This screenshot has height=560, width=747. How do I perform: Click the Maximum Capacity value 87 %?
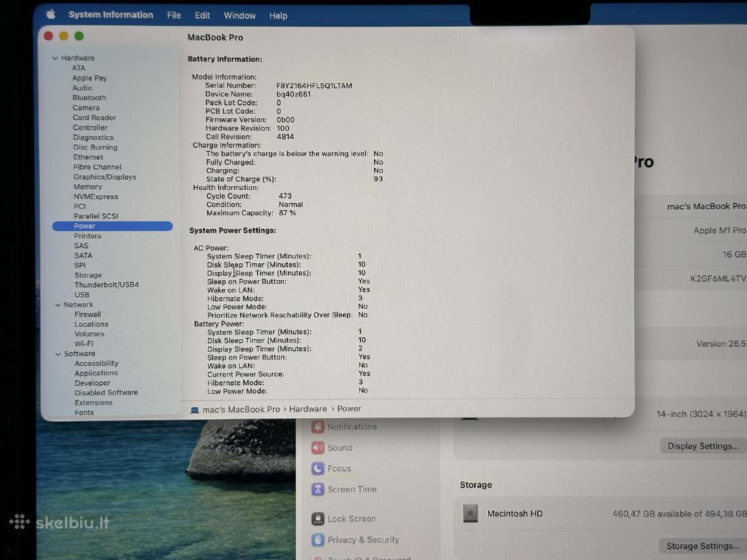288,213
